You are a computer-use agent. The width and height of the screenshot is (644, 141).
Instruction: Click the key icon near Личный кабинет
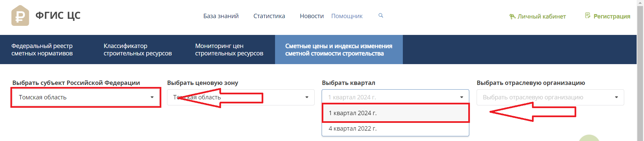pyautogui.click(x=512, y=16)
